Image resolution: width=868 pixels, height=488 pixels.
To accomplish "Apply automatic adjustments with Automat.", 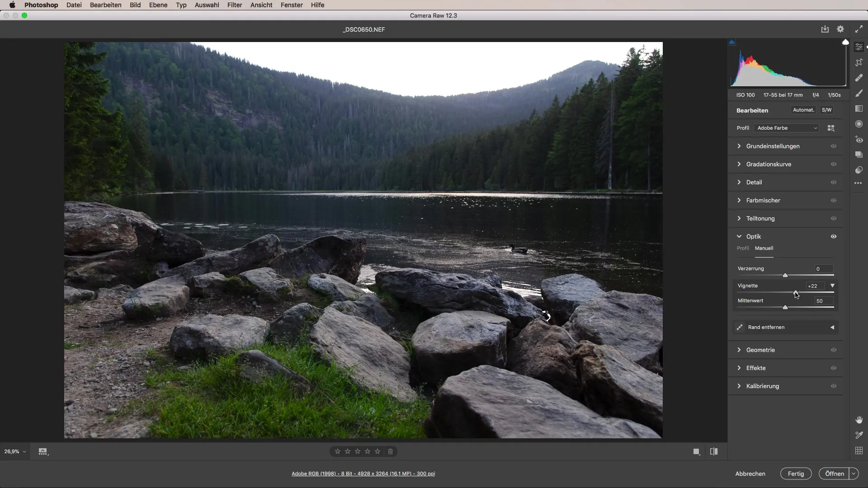I will (804, 110).
